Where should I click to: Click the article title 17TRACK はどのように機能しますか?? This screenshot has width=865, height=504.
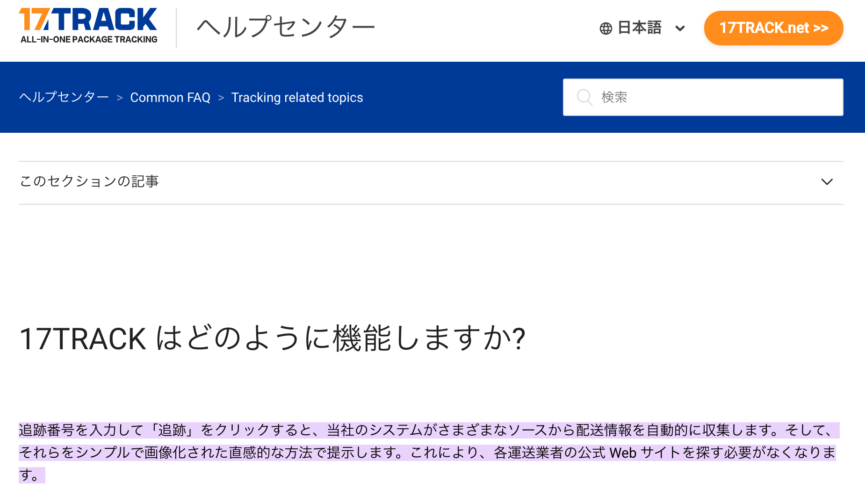point(272,338)
